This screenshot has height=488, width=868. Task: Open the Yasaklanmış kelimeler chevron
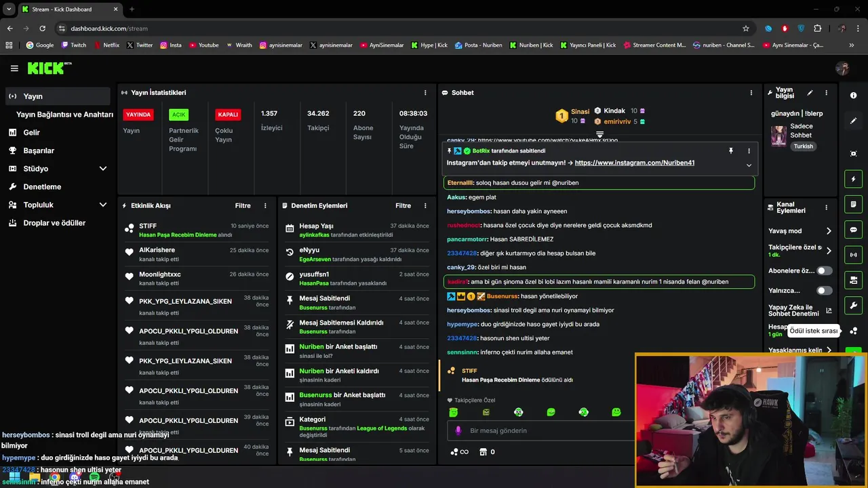(x=829, y=350)
